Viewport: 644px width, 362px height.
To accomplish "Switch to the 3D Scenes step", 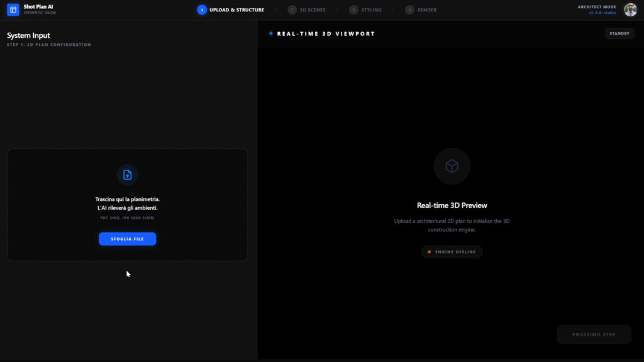I will 313,10.
